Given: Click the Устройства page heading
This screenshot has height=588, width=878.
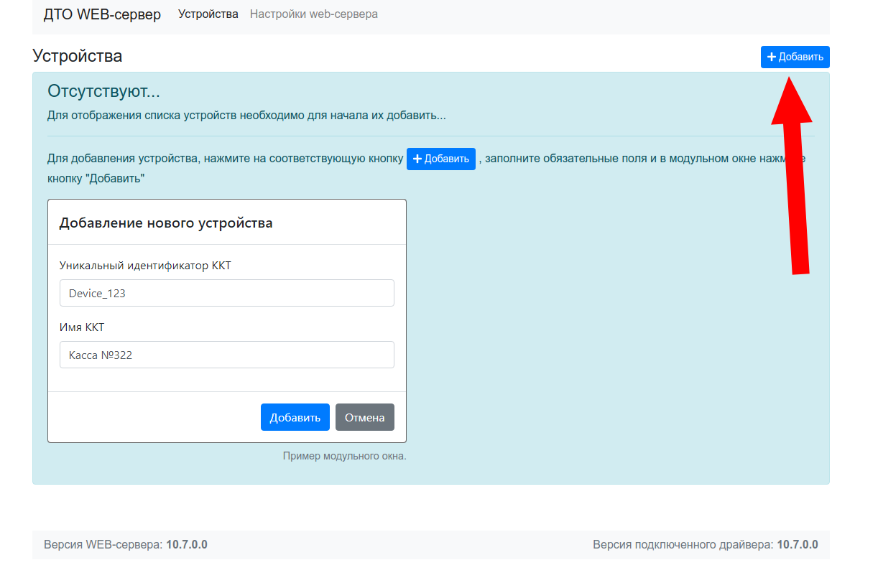Looking at the screenshot, I should click(x=78, y=56).
